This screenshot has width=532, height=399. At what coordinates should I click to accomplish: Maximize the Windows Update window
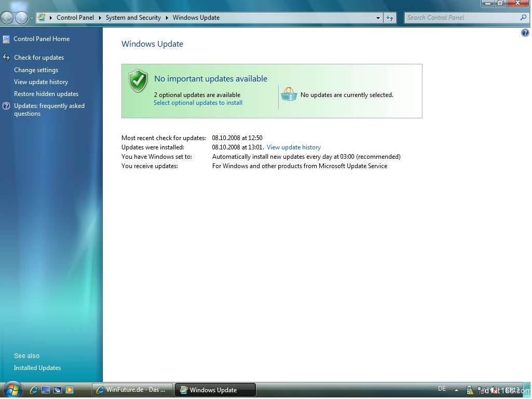click(x=500, y=3)
